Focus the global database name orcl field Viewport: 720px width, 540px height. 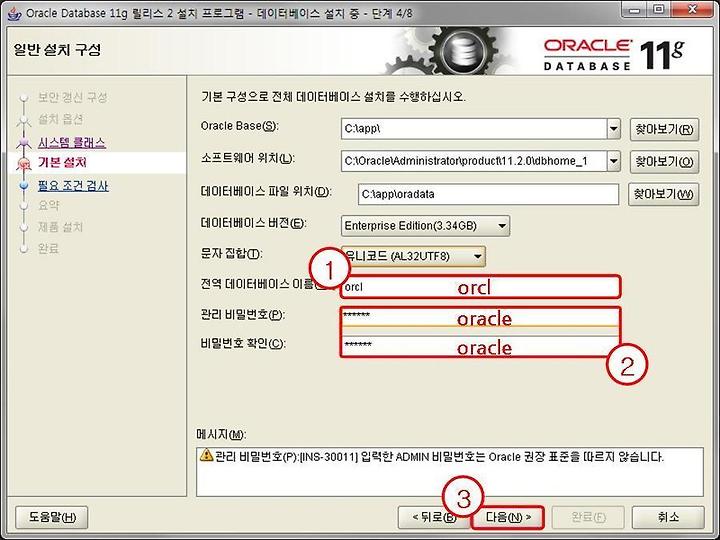tap(480, 287)
